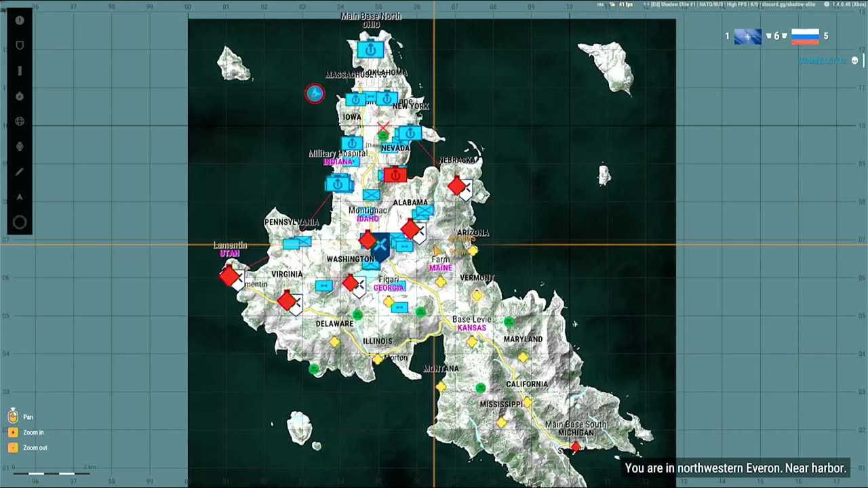Click the blue anchor marker below NEW YORK
868x488 pixels.
coord(410,133)
